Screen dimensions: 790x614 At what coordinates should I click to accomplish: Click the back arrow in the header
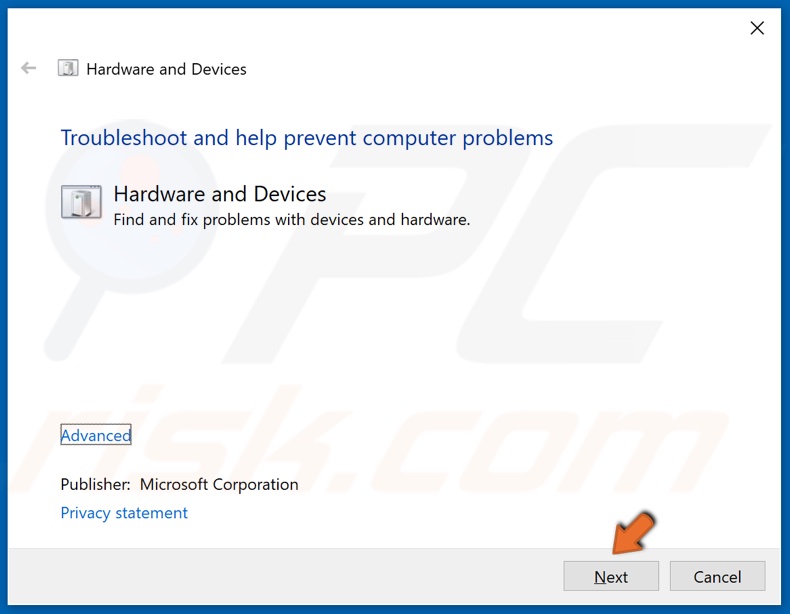[x=28, y=68]
